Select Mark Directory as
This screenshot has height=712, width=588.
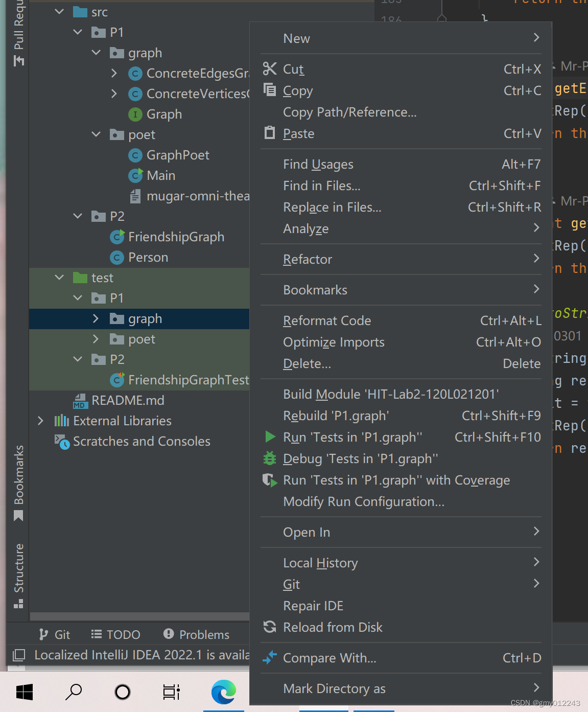click(401, 688)
